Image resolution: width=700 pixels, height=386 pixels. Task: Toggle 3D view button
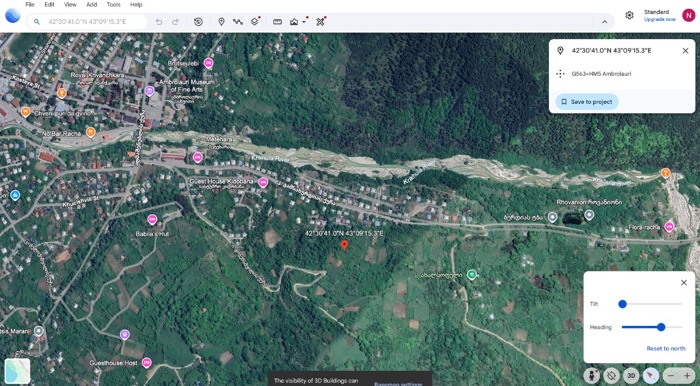[631, 376]
